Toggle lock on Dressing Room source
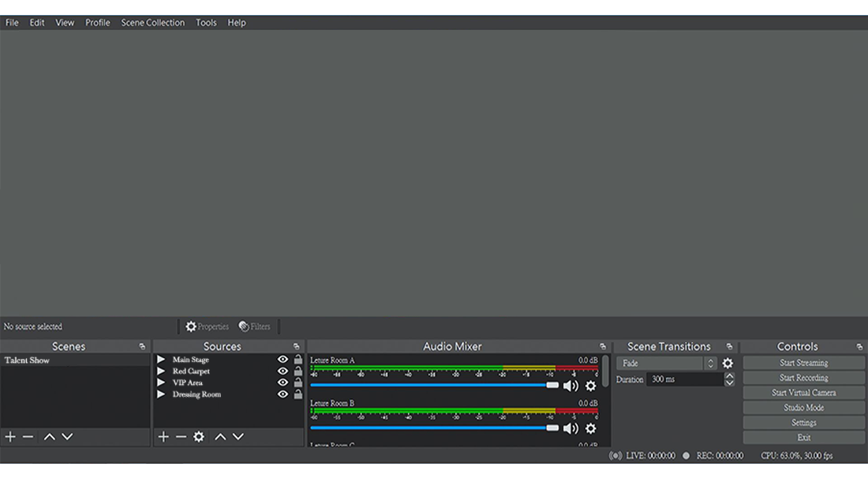The image size is (868, 489). 297,394
